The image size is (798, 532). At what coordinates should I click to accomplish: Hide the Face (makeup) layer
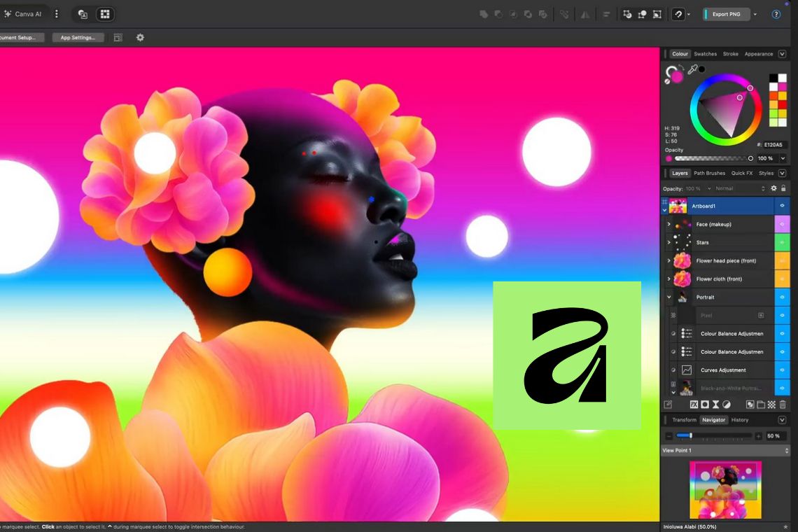click(x=782, y=224)
